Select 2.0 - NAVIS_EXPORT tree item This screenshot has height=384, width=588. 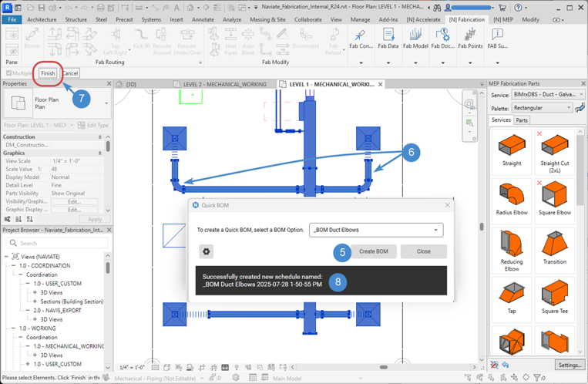[57, 311]
